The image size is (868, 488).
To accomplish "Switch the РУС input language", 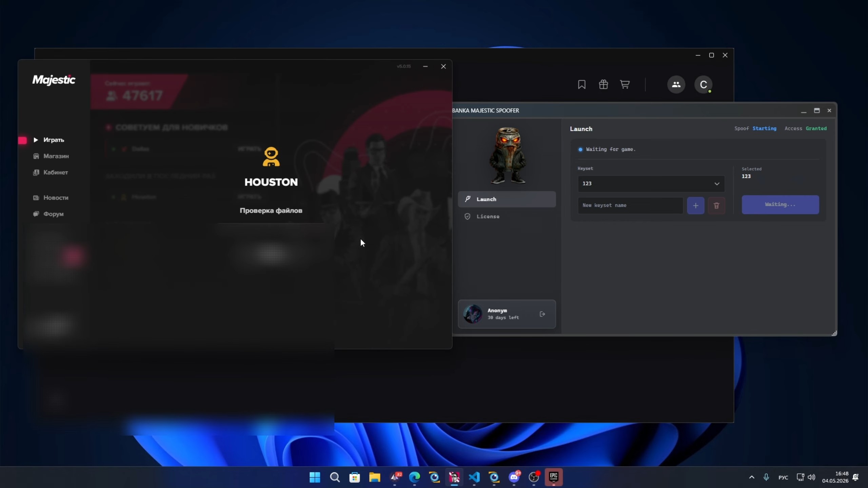I will click(783, 477).
